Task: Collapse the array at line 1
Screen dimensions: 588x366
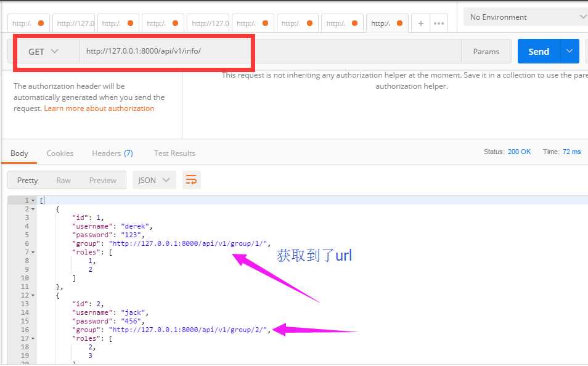Action: 33,201
